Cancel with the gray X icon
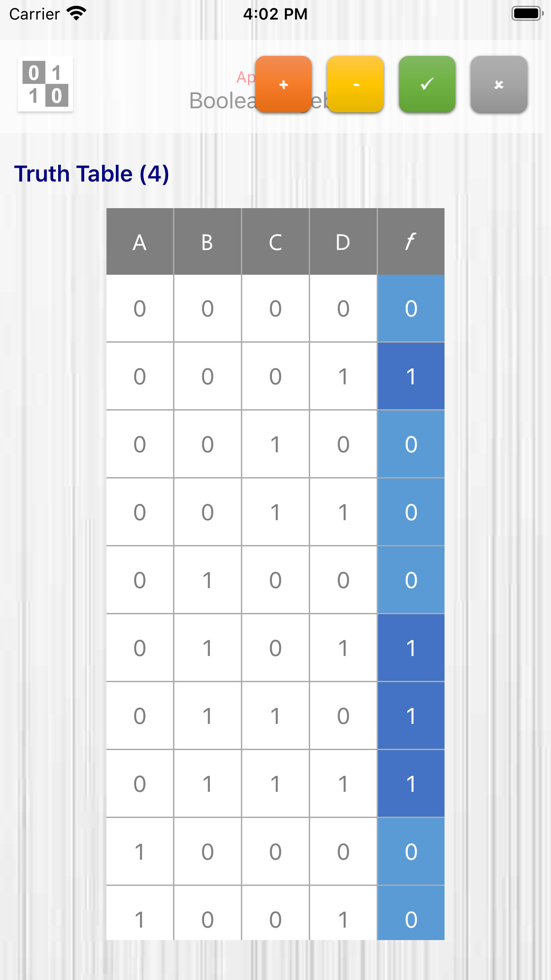551x980 pixels. (x=499, y=85)
